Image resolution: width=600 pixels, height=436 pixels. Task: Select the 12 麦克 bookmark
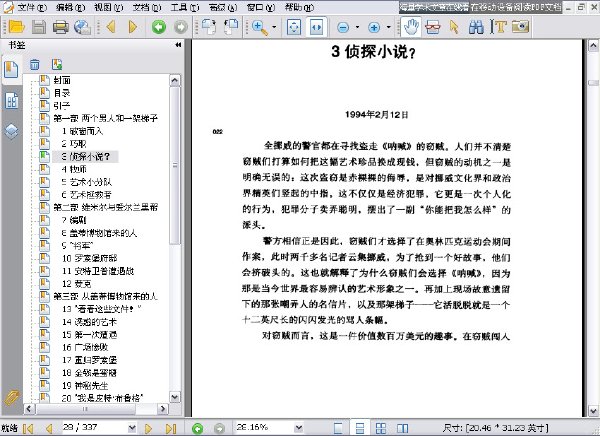point(77,284)
